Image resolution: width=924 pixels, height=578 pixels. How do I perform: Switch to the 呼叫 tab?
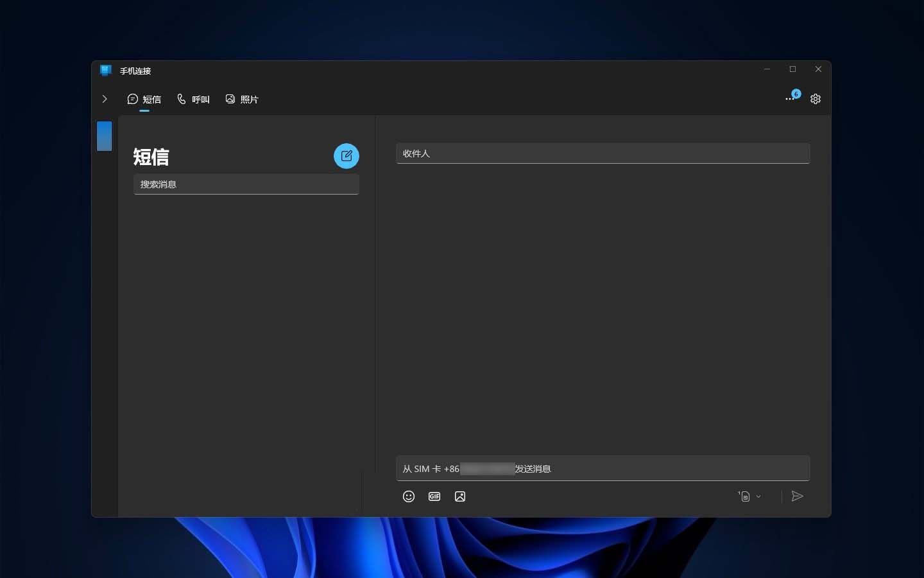pos(193,100)
